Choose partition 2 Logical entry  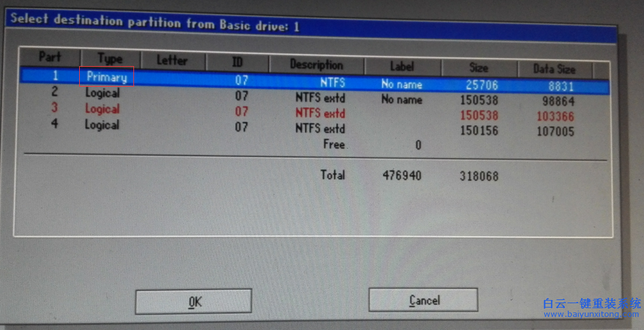point(102,93)
